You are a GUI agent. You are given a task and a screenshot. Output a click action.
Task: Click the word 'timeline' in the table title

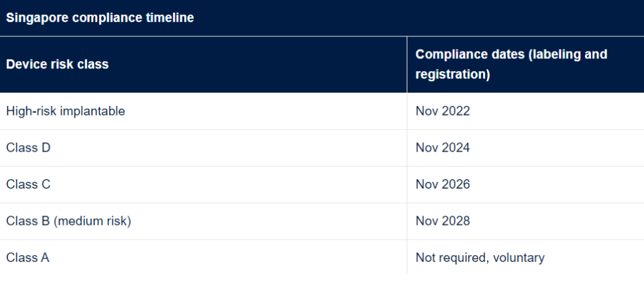pyautogui.click(x=171, y=18)
